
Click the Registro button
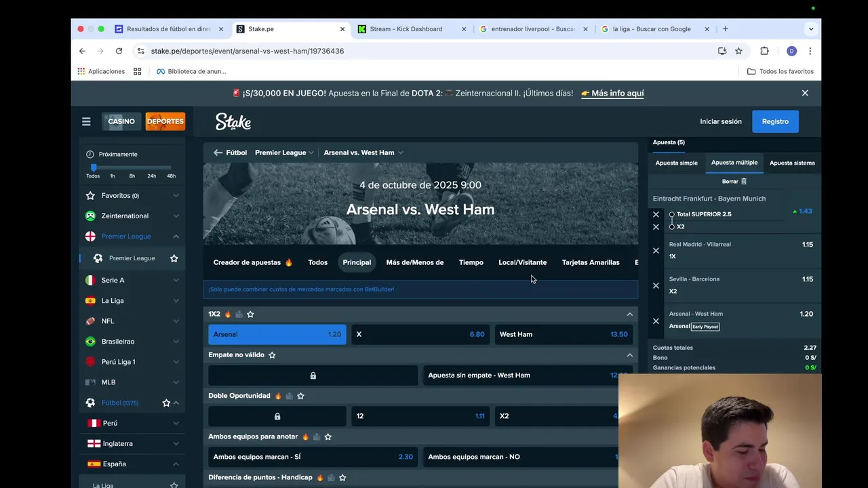(x=775, y=121)
